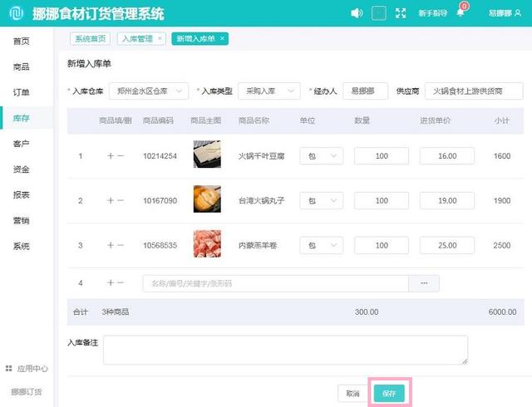Screen dimensions: 532x407
Task: Switch to 入库管理 tab
Action: pyautogui.click(x=137, y=39)
